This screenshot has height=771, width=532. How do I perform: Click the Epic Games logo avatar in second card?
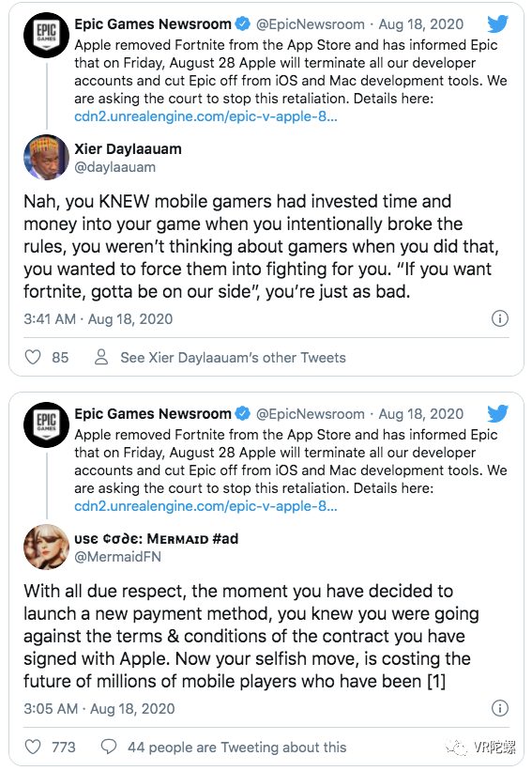[47, 424]
